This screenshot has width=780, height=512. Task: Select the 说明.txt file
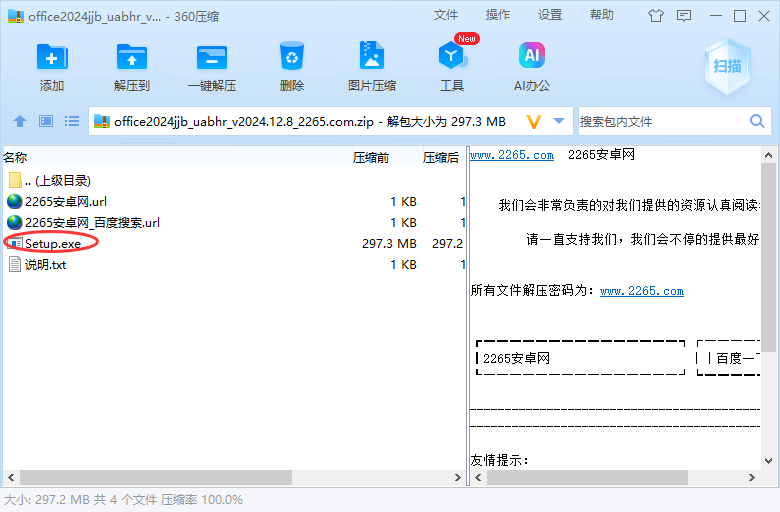pos(234,264)
